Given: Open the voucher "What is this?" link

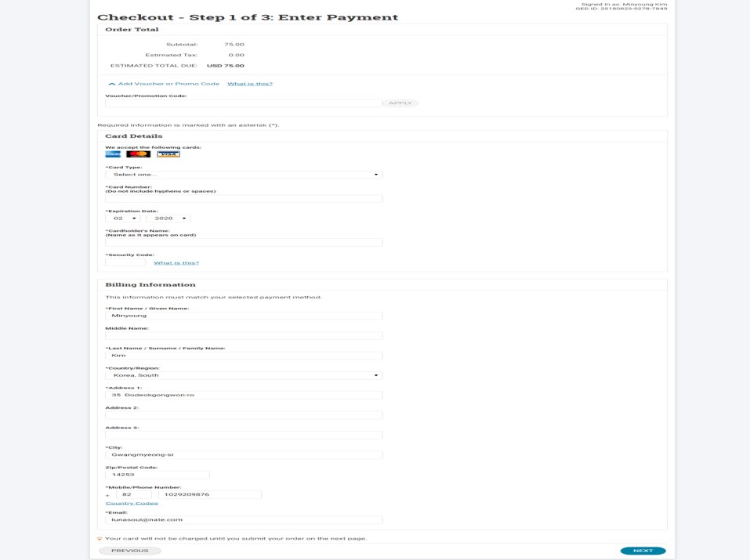Looking at the screenshot, I should click(250, 84).
